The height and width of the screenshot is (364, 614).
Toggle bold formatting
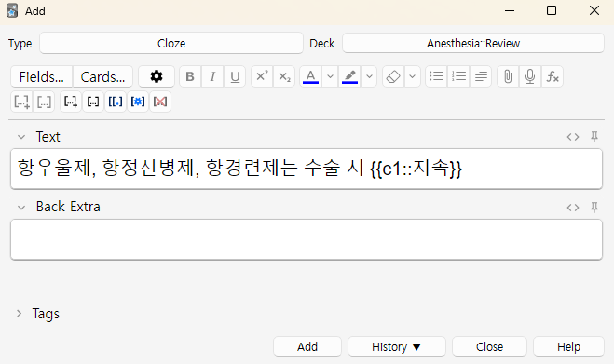190,76
